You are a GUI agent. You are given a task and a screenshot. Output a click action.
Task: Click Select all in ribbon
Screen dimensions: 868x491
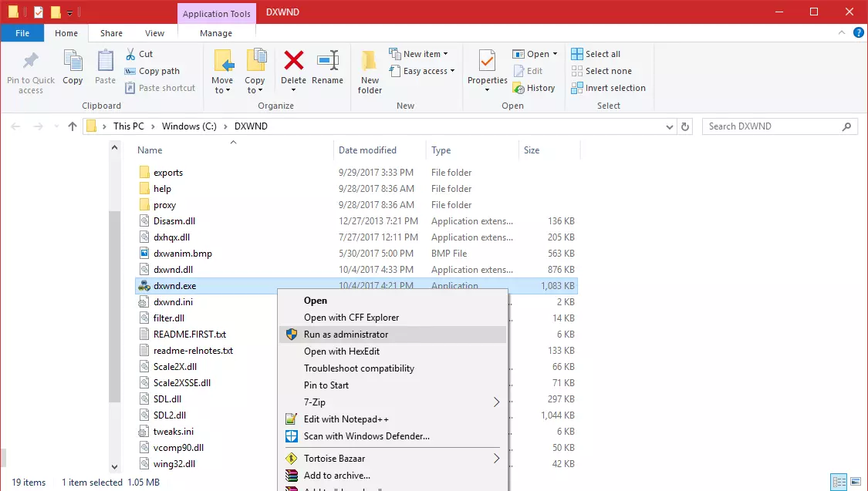596,54
